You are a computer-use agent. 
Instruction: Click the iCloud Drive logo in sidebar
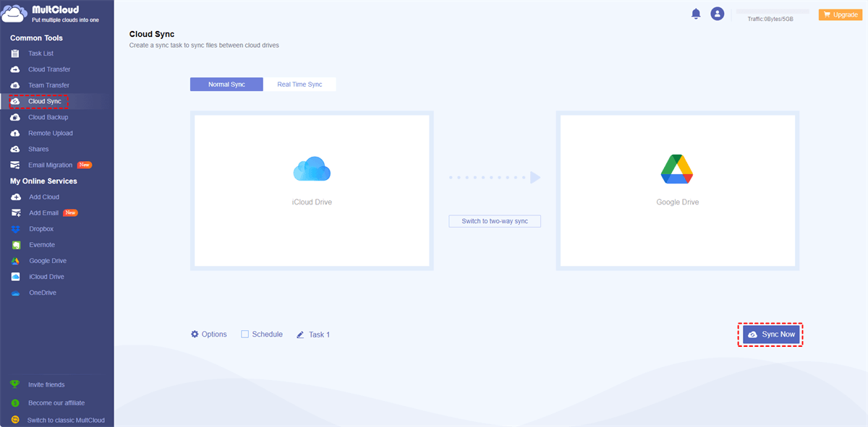coord(15,277)
